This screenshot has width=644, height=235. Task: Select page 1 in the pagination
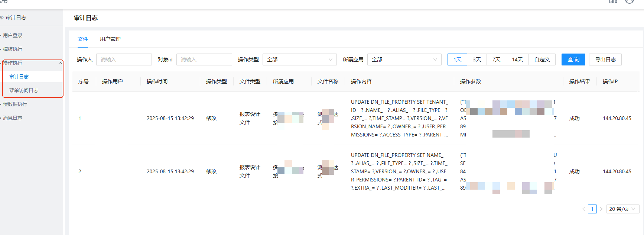click(592, 209)
